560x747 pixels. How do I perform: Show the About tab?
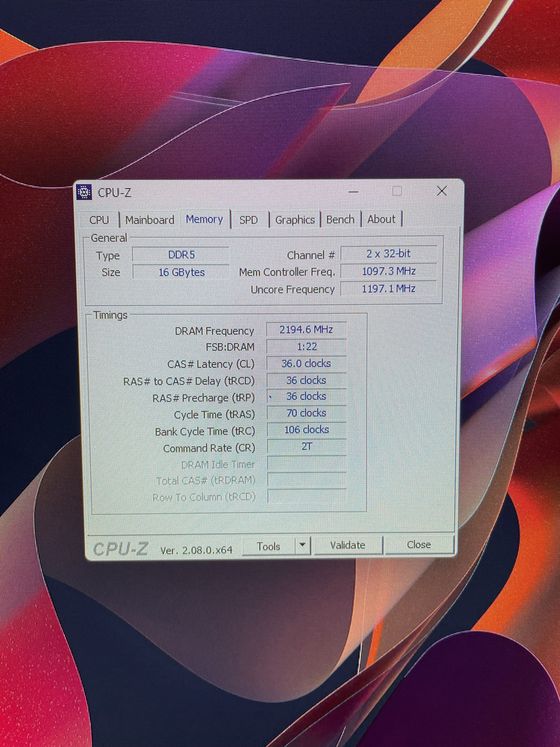pyautogui.click(x=381, y=219)
